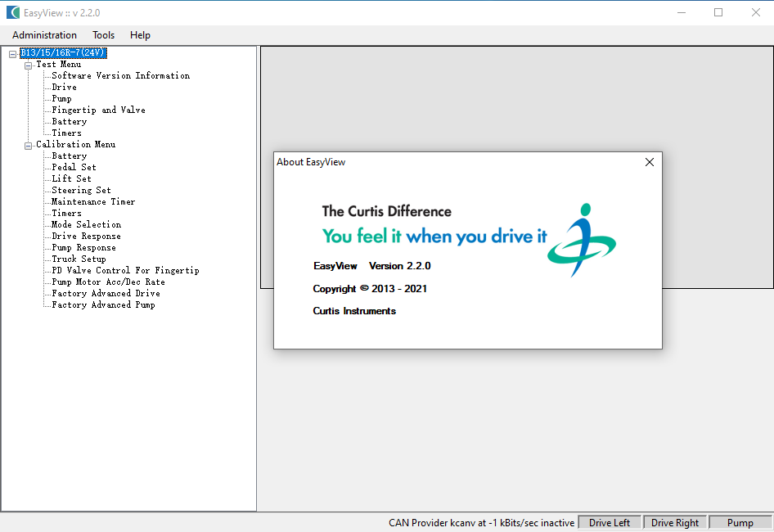Click the Pump status button
The image size is (774, 532).
(x=740, y=523)
